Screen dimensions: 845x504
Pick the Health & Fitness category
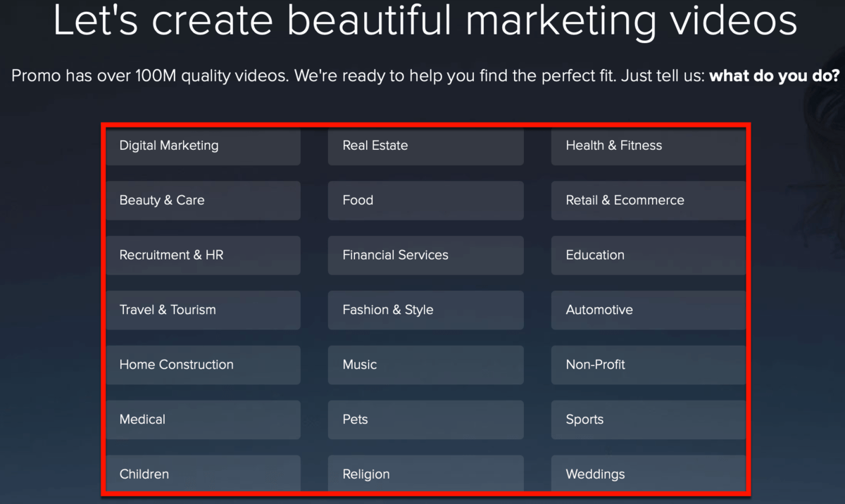tap(648, 146)
